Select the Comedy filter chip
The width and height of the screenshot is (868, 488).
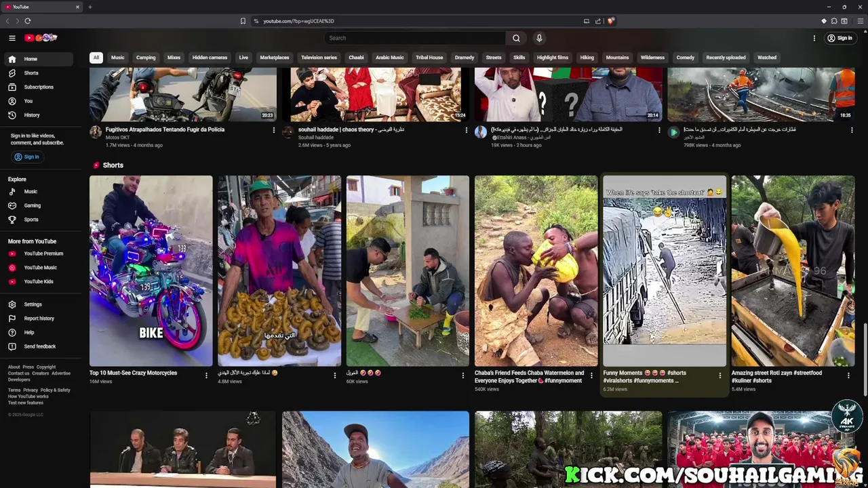(x=686, y=58)
